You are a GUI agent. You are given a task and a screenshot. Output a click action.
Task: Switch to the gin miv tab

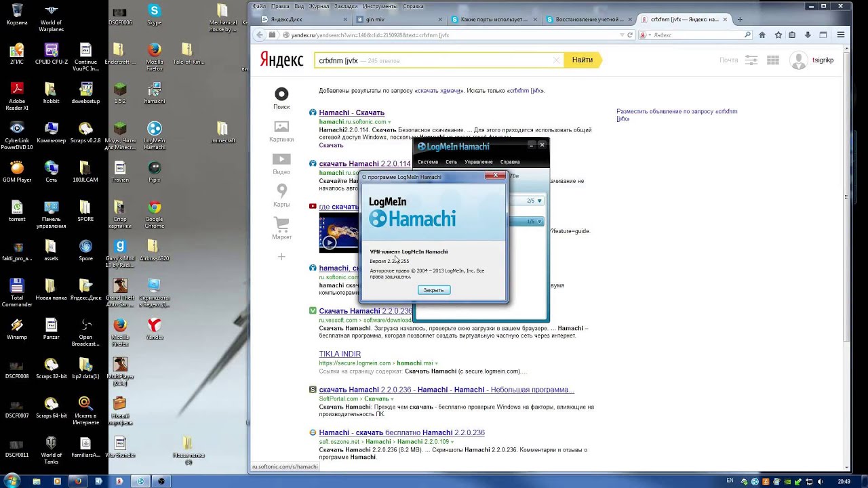(x=399, y=20)
